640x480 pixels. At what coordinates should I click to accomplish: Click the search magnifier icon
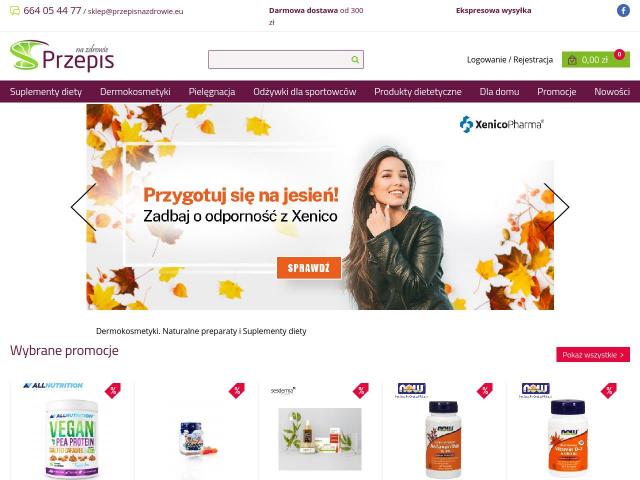click(355, 60)
